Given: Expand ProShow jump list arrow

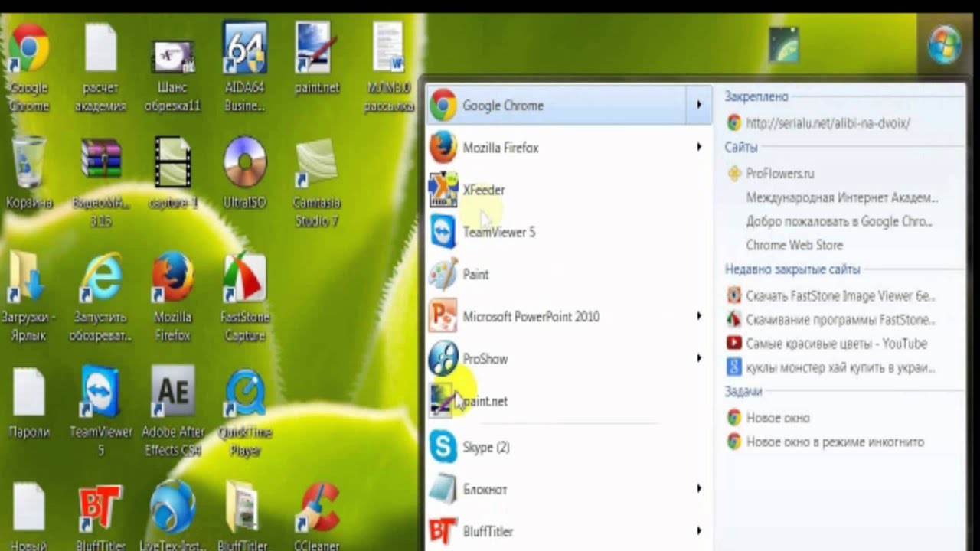Looking at the screenshot, I should tap(699, 358).
